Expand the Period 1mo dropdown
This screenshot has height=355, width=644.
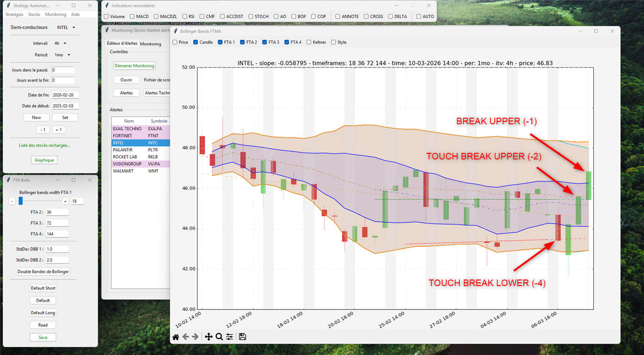pyautogui.click(x=62, y=55)
